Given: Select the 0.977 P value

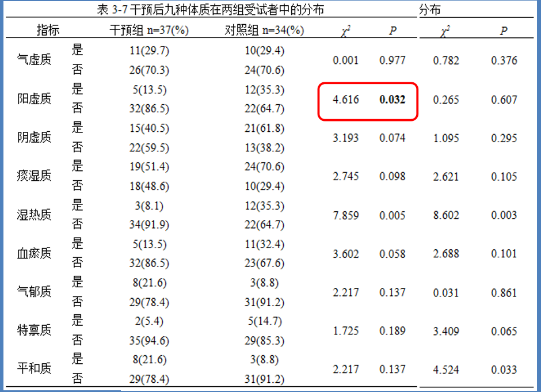Looking at the screenshot, I should pyautogui.click(x=393, y=60).
